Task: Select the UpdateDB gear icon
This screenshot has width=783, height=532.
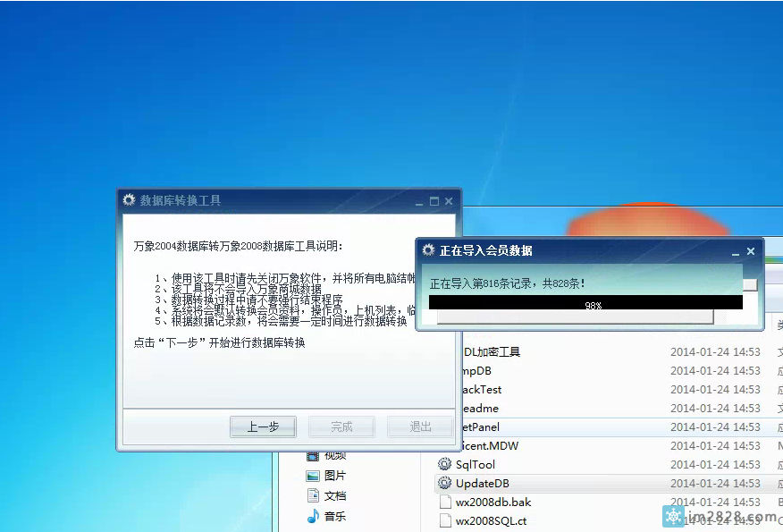Action: (444, 483)
